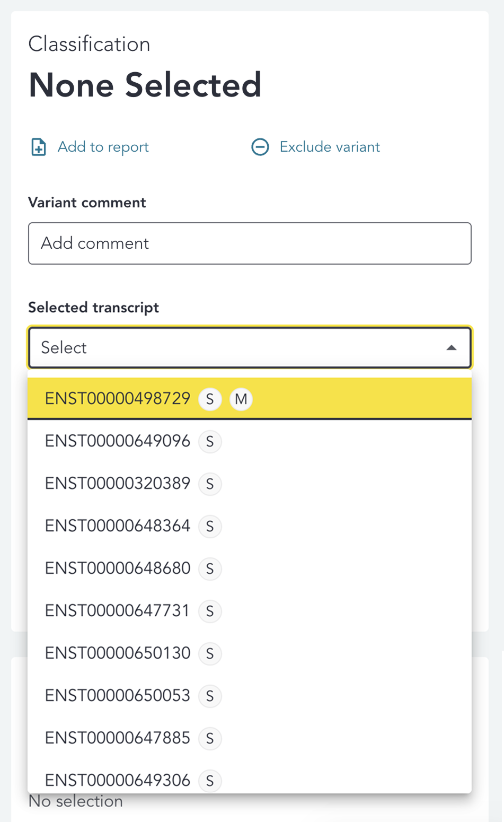Click the S badge next to ENST00000648364
504x822 pixels.
[210, 526]
